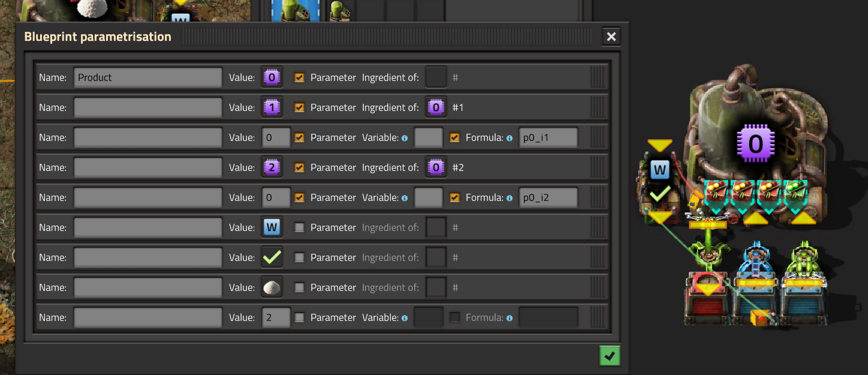This screenshot has width=868, height=375.
Task: Close the Blueprint parametrisation window
Action: point(611,37)
